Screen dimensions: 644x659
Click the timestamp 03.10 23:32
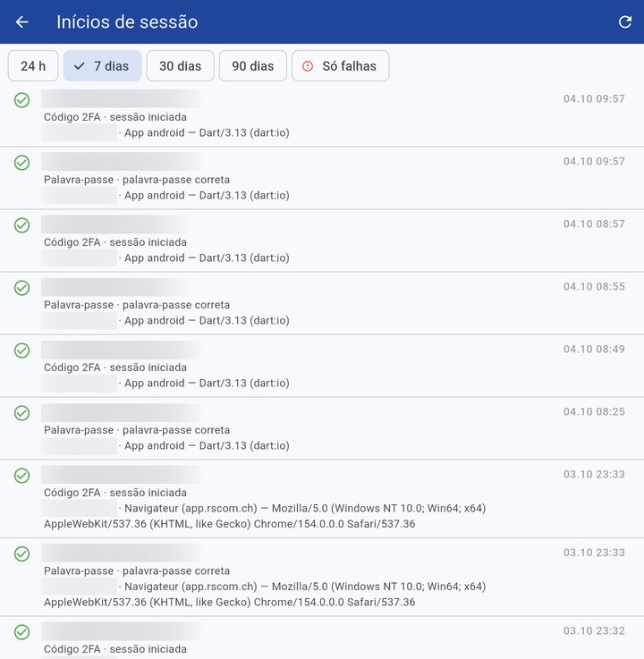(x=594, y=631)
